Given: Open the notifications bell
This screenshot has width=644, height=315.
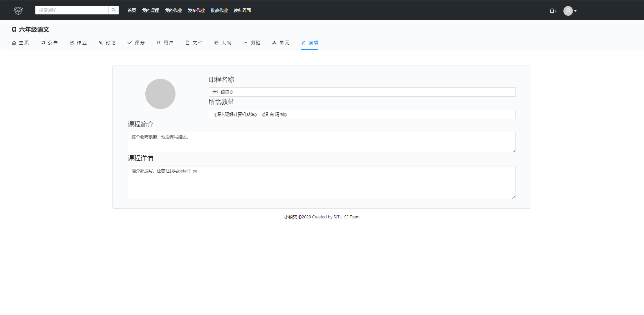Looking at the screenshot, I should [552, 11].
